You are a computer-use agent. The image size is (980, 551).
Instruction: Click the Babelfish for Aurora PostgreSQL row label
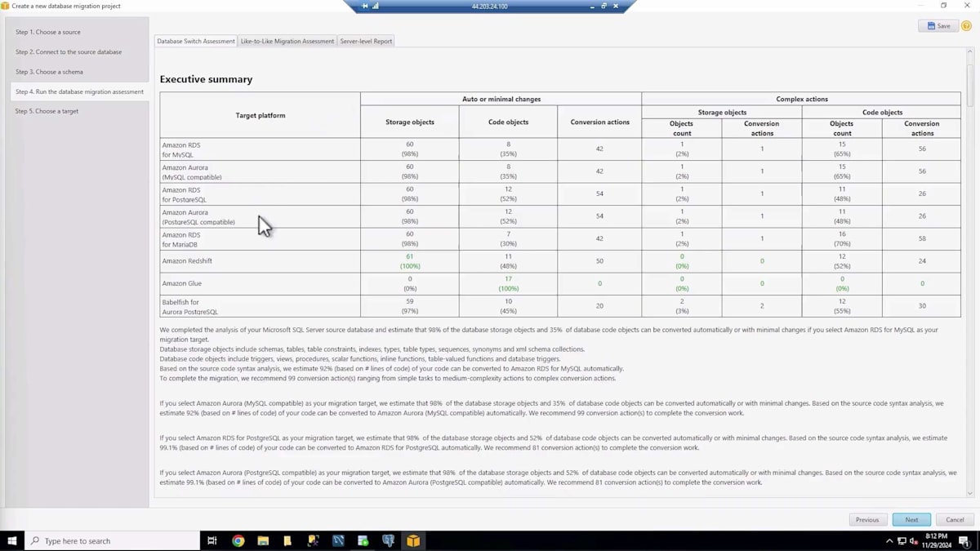(x=190, y=307)
